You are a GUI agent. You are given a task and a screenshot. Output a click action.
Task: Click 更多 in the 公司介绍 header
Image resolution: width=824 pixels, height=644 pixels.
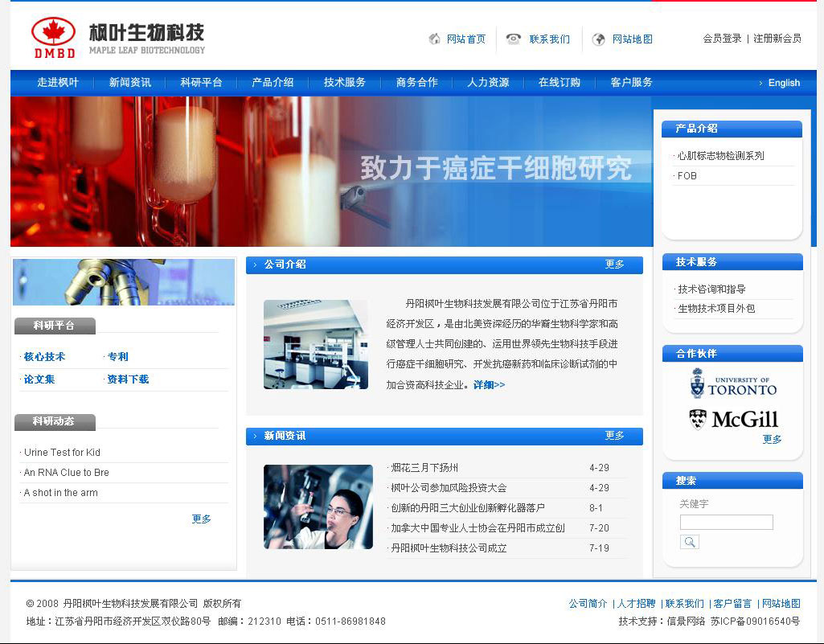pyautogui.click(x=614, y=265)
